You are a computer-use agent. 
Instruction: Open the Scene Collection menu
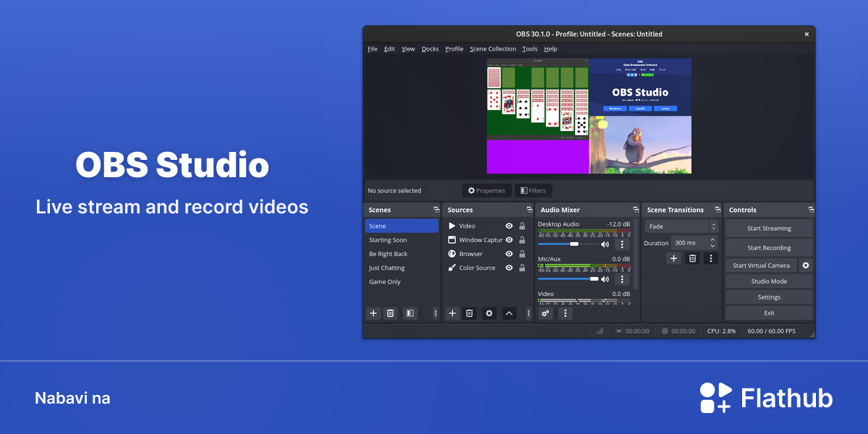493,49
